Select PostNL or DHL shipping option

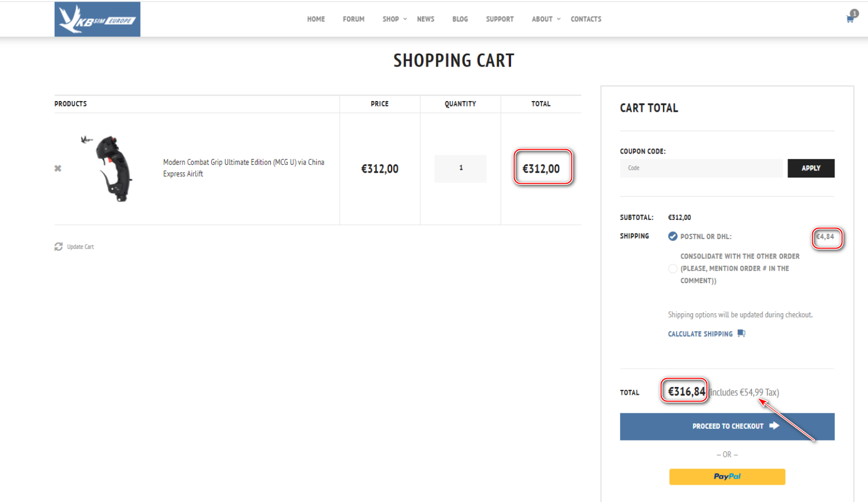point(673,236)
